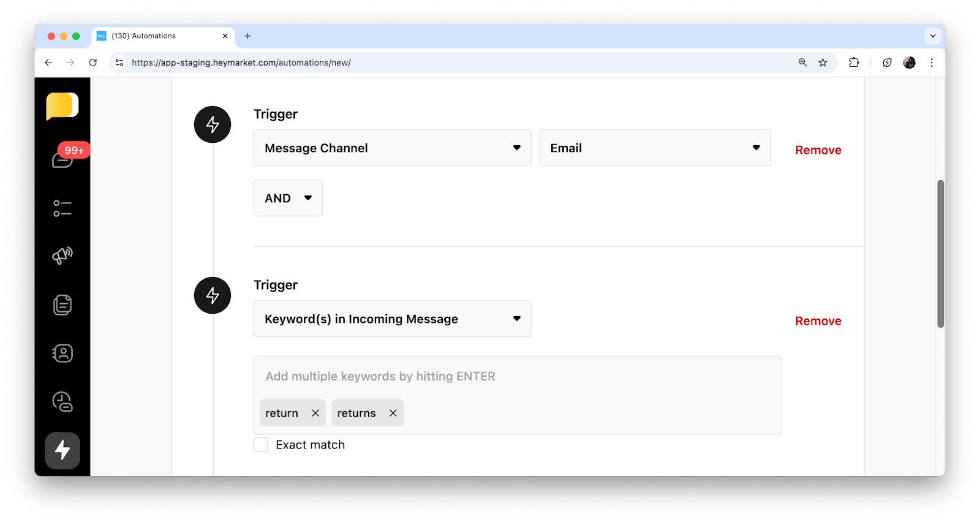The width and height of the screenshot is (980, 522).
Task: Open the lists icon in sidebar
Action: [62, 208]
